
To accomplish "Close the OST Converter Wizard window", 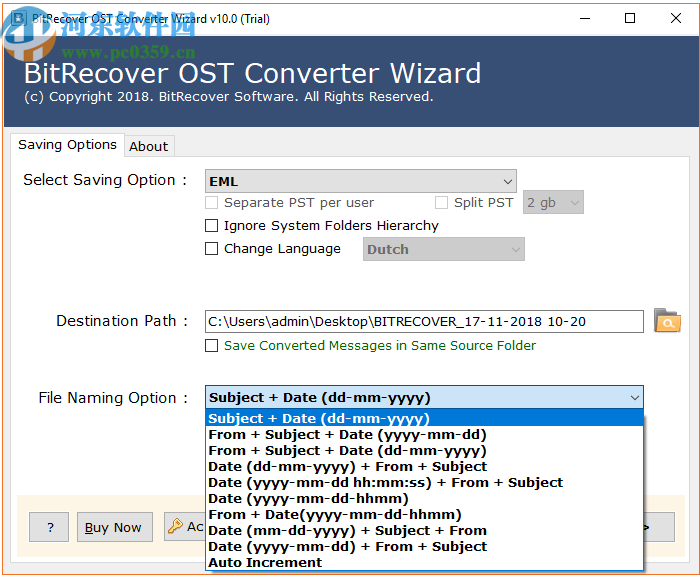I will pos(675,18).
